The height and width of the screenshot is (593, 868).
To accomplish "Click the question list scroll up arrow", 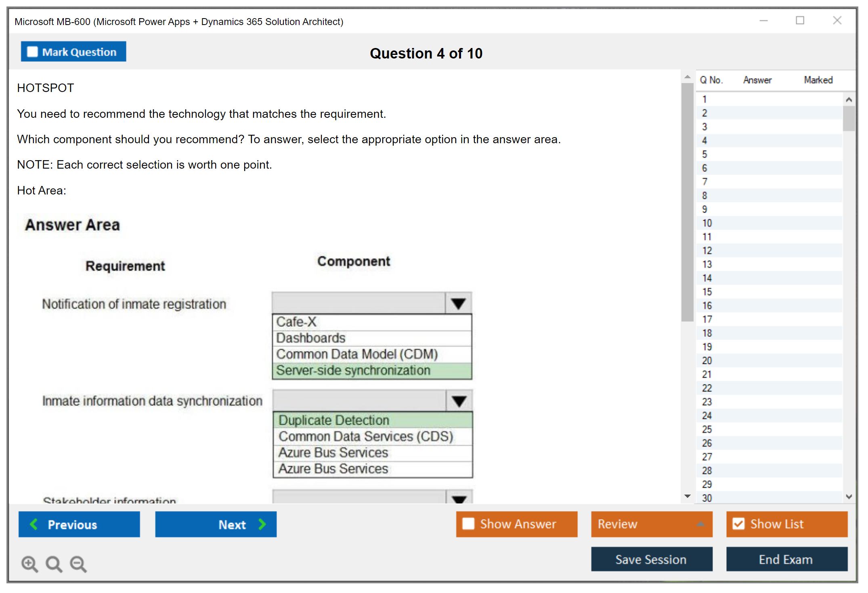I will [849, 100].
